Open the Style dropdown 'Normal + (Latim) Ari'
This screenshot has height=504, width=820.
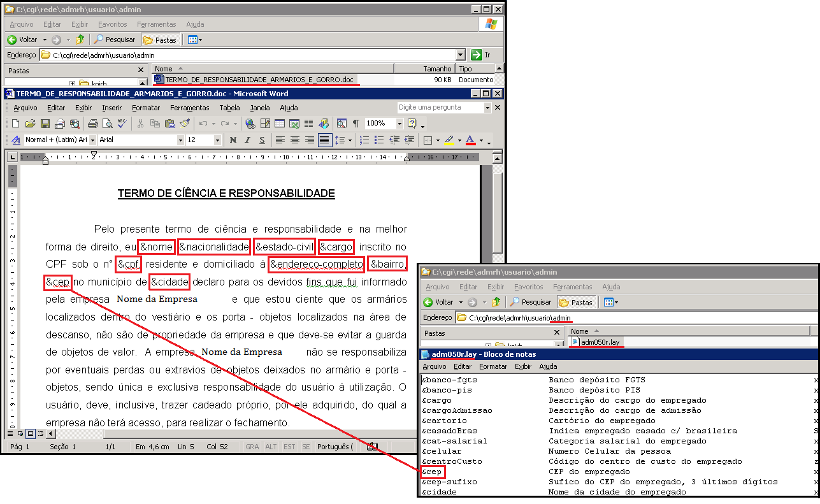[x=92, y=140]
